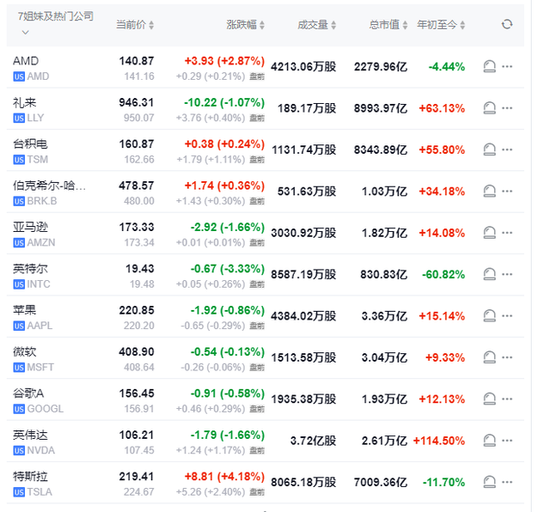Click 英伟达's year-to-date +114.50%
This screenshot has height=512, width=550.
click(x=439, y=440)
